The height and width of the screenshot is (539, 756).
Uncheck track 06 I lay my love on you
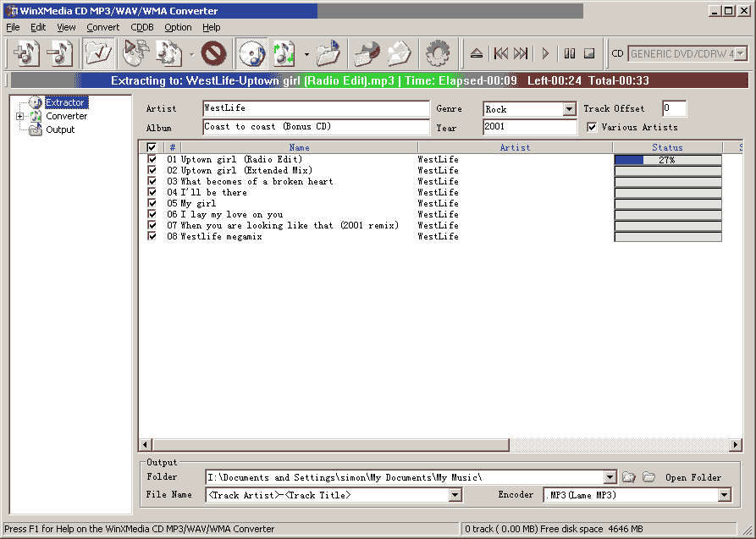pyautogui.click(x=152, y=214)
